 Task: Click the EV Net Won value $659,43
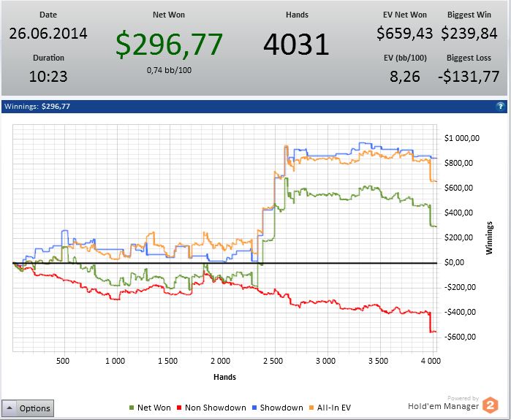405,34
